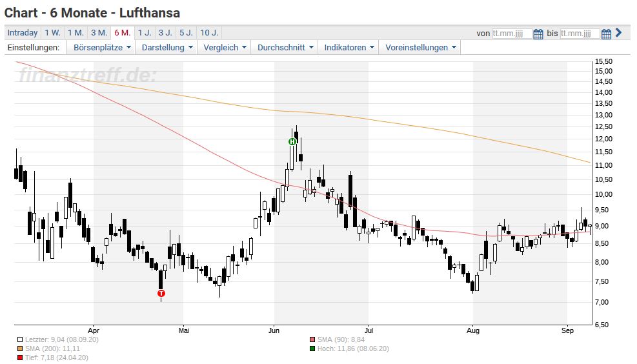Click the green H high marker on chart
The height and width of the screenshot is (364, 637).
[x=292, y=142]
